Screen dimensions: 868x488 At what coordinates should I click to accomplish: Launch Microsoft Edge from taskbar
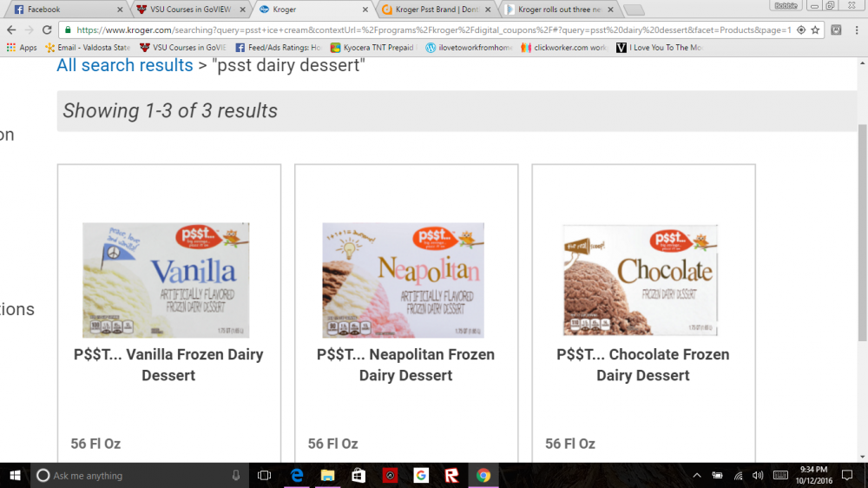pyautogui.click(x=297, y=475)
